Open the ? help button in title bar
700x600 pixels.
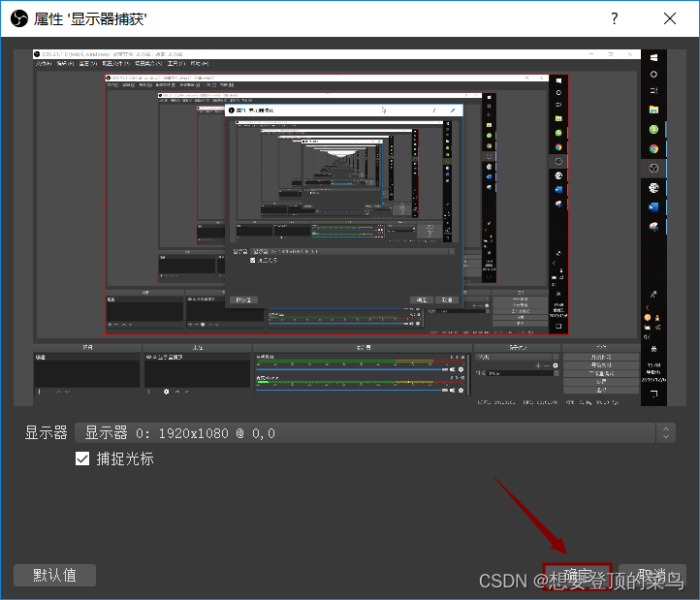(615, 18)
